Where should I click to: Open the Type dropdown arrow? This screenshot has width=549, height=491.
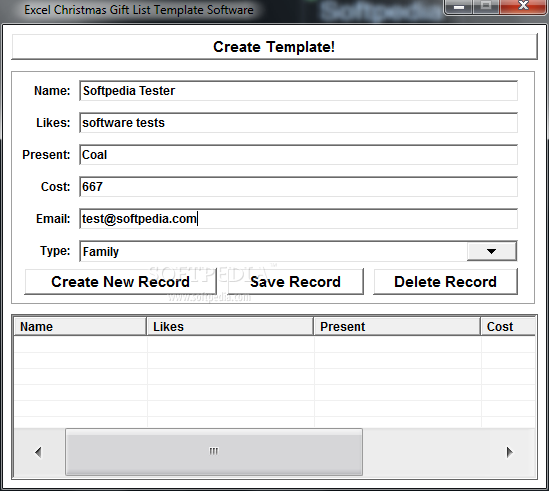(x=492, y=251)
